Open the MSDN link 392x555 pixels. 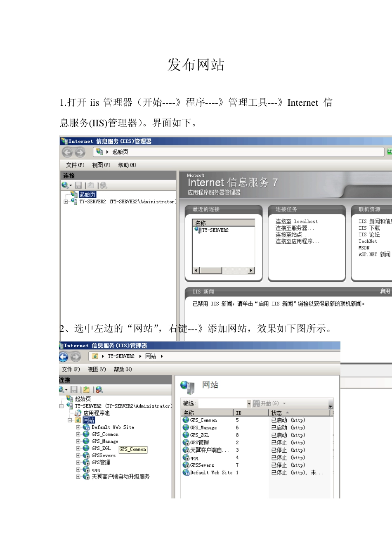click(364, 248)
